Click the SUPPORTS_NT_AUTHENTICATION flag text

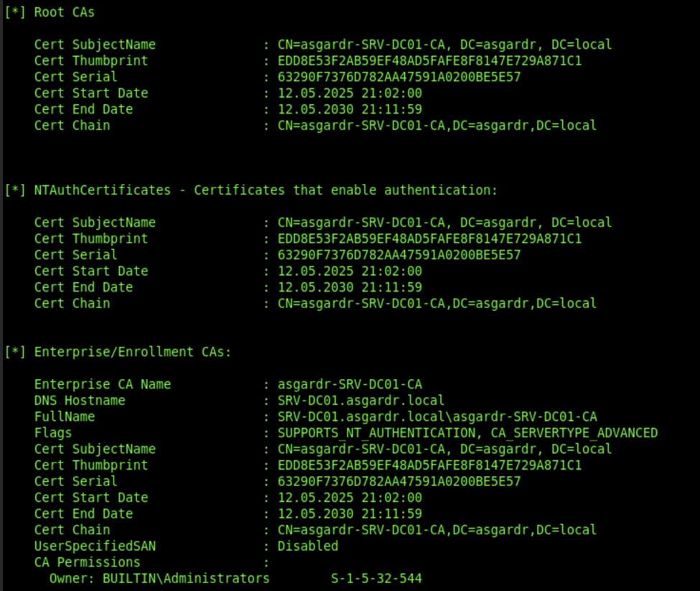[x=376, y=432]
